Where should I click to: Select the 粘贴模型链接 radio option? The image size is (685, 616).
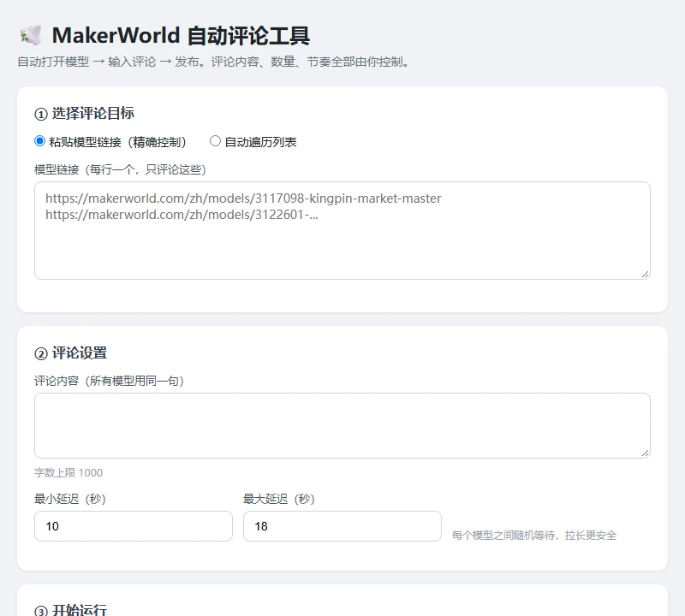pyautogui.click(x=39, y=141)
